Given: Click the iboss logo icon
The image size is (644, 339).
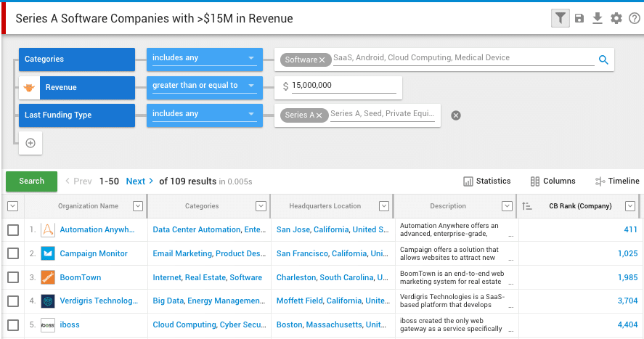Looking at the screenshot, I should click(x=48, y=325).
